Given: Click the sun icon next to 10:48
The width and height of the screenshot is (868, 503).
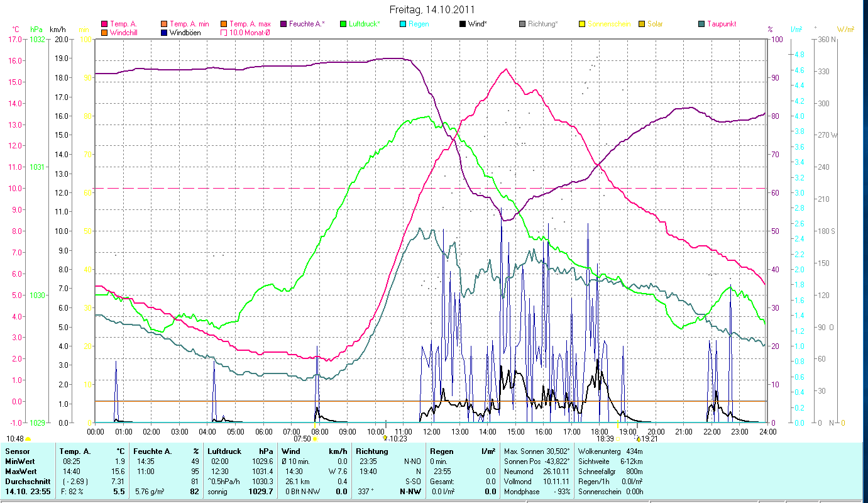Looking at the screenshot, I should click(x=28, y=439).
